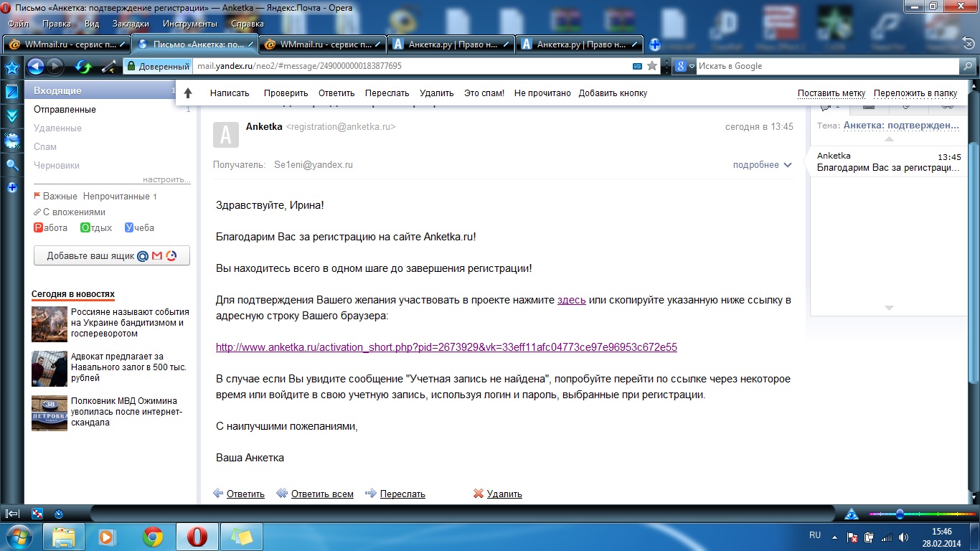Switch to the first WMmail.ru tab
Screen dimensions: 980x551
coord(66,44)
